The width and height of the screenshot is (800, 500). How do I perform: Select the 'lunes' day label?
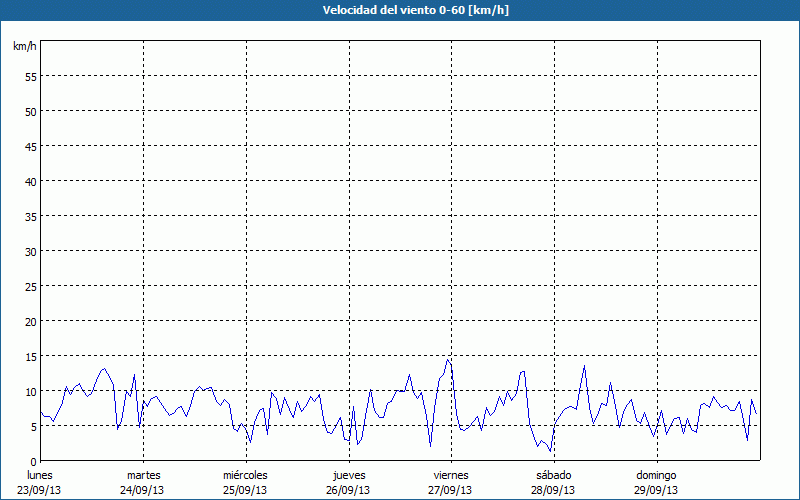pos(40,475)
